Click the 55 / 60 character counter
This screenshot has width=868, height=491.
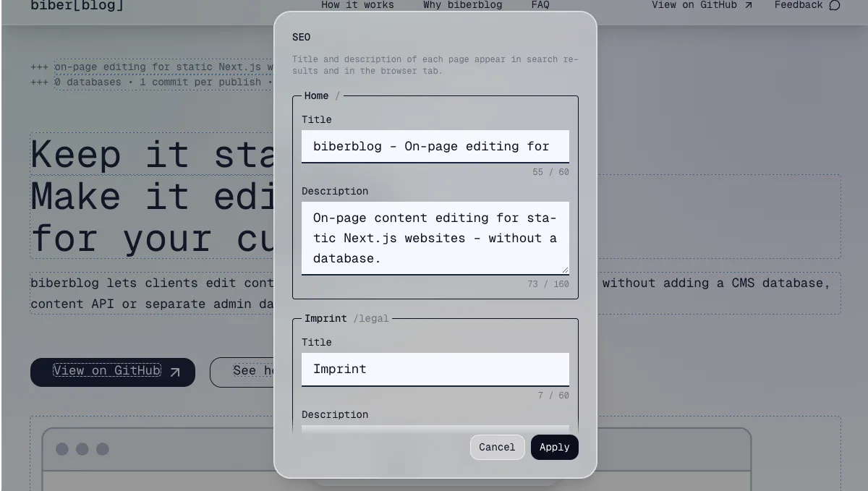[550, 172]
